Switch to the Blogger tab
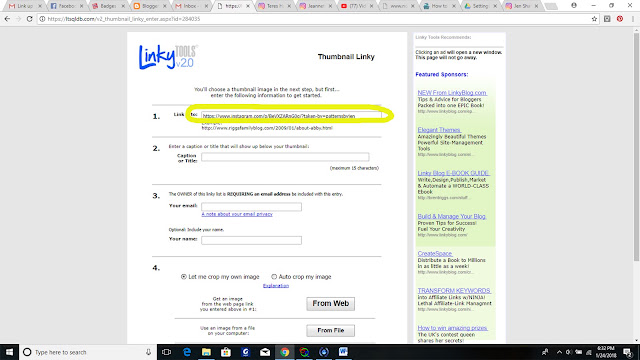Viewport: 640px width, 360px height. tap(149, 6)
